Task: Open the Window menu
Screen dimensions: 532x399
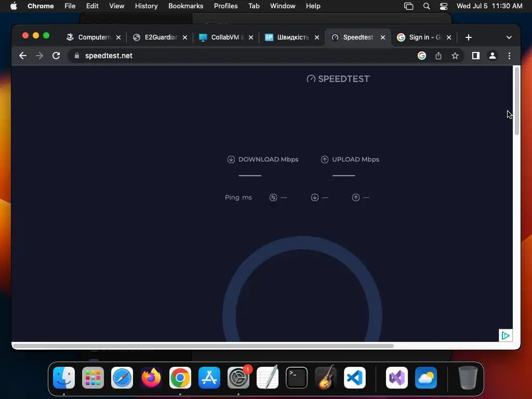Action: 283,6
